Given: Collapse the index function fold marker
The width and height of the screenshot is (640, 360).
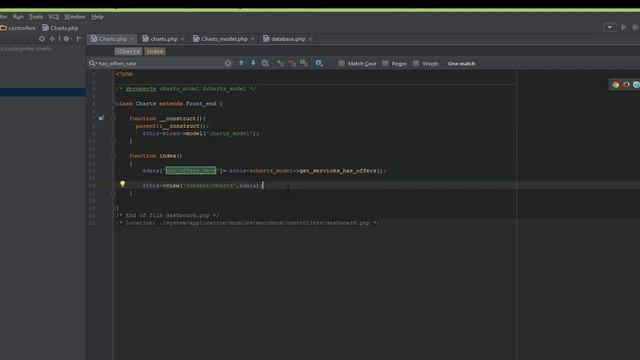Looking at the screenshot, I should [x=113, y=156].
